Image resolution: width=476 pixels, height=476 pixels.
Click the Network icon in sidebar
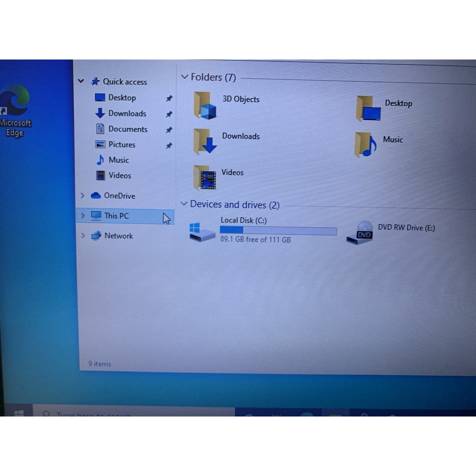tap(96, 236)
